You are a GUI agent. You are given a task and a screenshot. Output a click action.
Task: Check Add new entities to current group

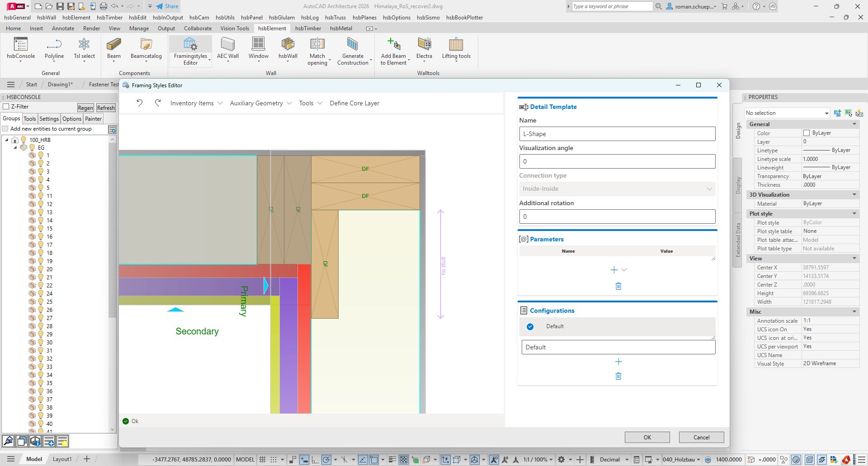coord(5,129)
